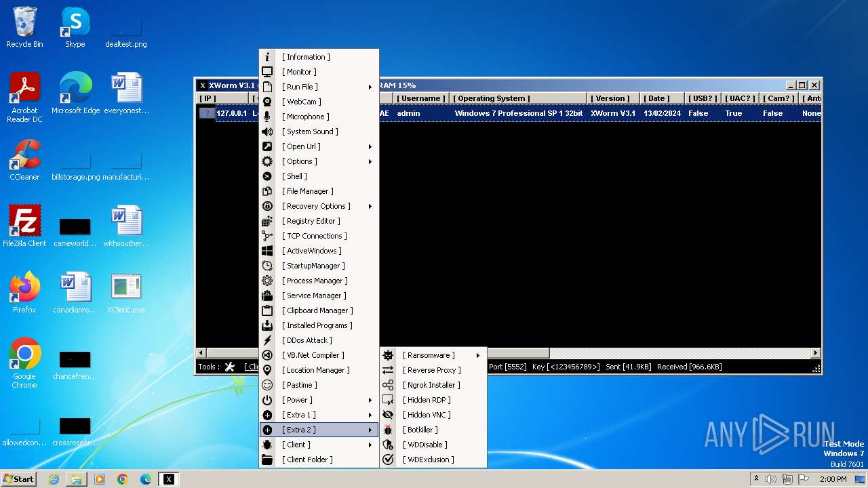The height and width of the screenshot is (488, 868).
Task: Click the Start button
Action: click(x=19, y=479)
